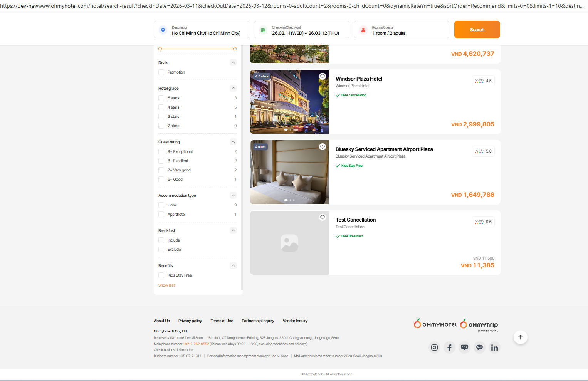Tick the 8+ Excellent guest rating checkbox
Screen dimensions: 588x381
pos(161,161)
